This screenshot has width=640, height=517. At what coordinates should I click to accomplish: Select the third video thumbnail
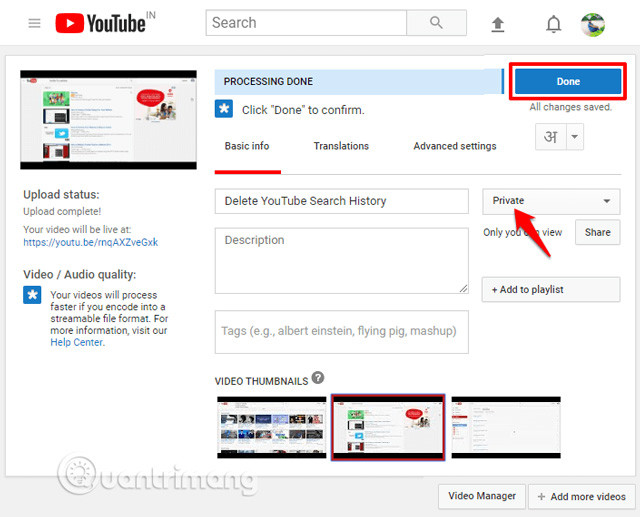coord(506,427)
